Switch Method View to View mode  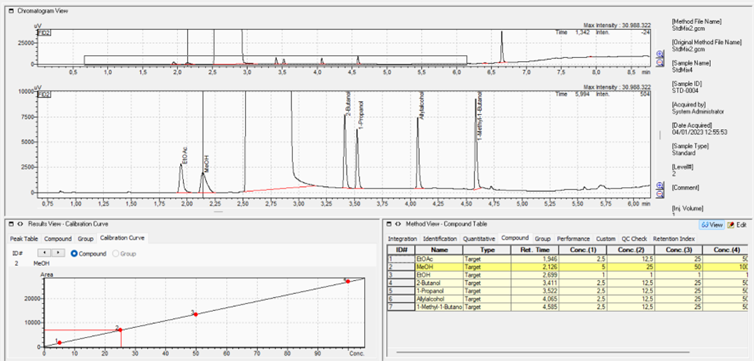[x=712, y=224]
